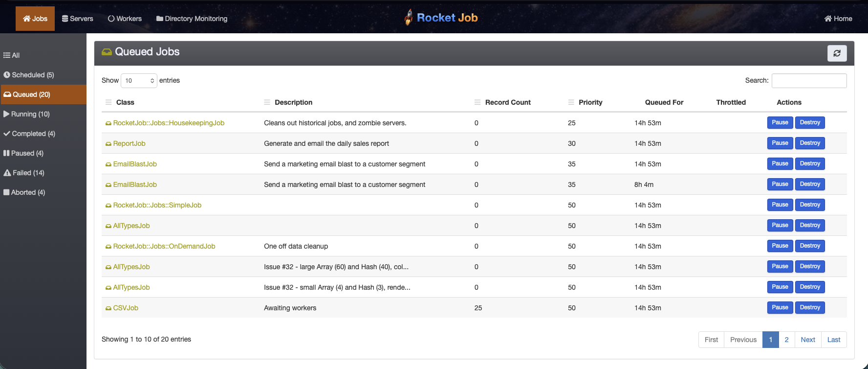Show Aborted (4) jobs
This screenshot has width=868, height=369.
pyautogui.click(x=43, y=192)
